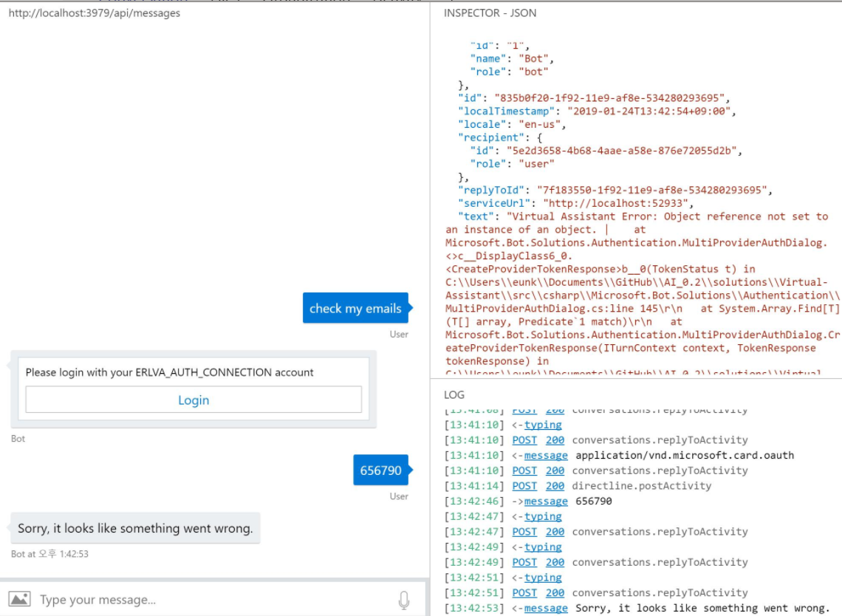Click the 200 status link at 13:42:47
The width and height of the screenshot is (842, 616).
pyautogui.click(x=555, y=531)
